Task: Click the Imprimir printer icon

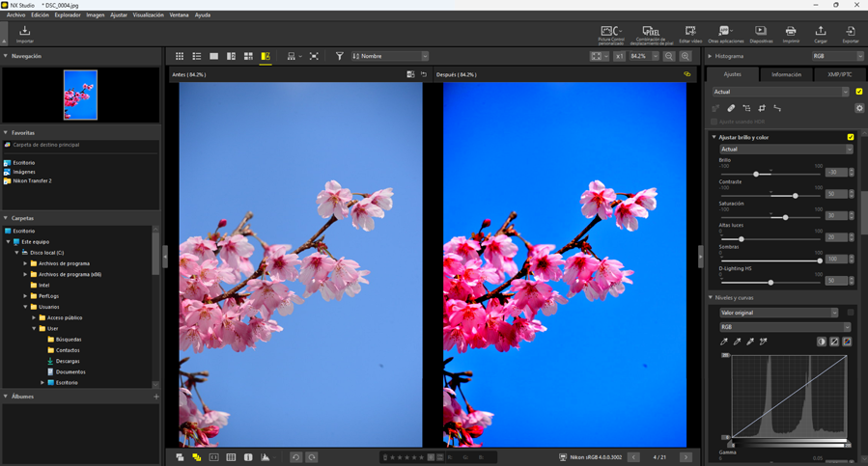Action: click(791, 34)
